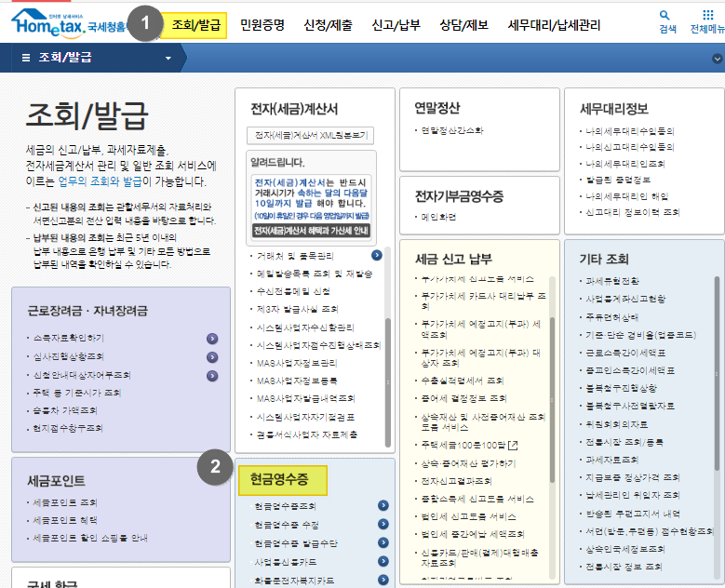Screen dimensions: 725x588
Task: Click 전자(세금)계산서 혜택과 가산세 안내 button
Action: [312, 230]
